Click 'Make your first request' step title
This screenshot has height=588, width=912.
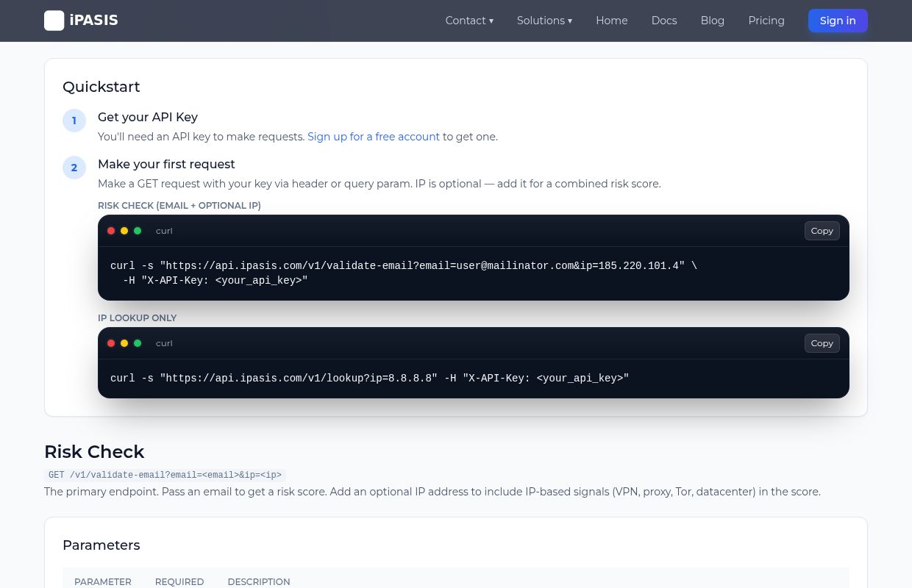(166, 164)
